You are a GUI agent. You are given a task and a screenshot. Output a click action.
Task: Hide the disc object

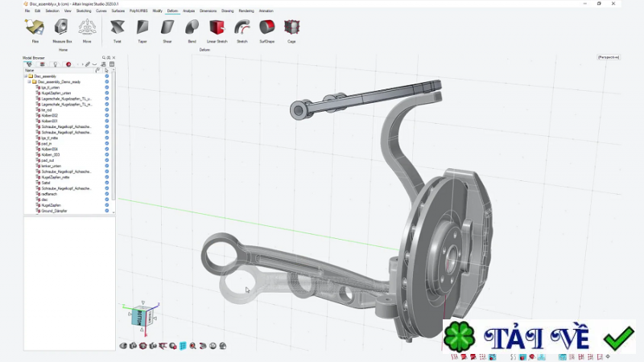pyautogui.click(x=107, y=200)
